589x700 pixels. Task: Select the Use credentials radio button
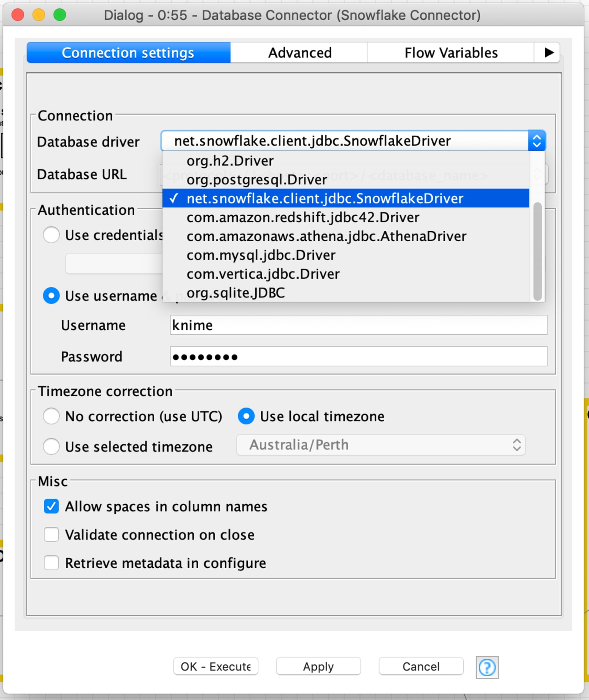click(51, 235)
